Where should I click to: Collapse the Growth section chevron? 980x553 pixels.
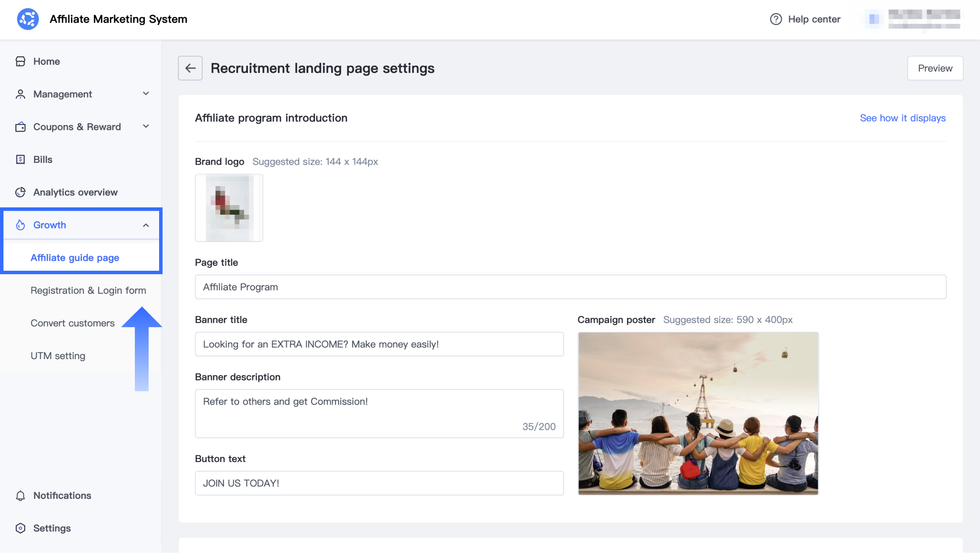point(146,225)
